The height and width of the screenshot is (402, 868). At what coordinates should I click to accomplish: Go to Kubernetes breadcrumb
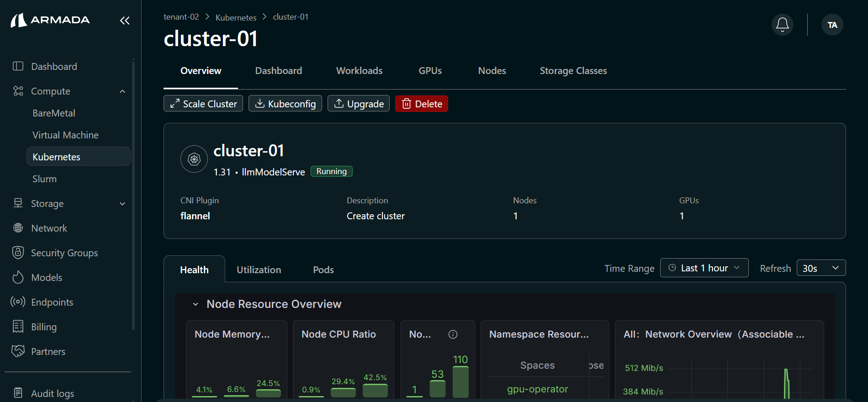coord(236,17)
